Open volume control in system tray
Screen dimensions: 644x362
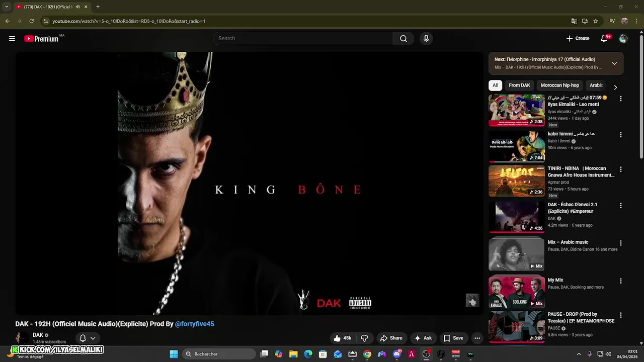click(609, 354)
